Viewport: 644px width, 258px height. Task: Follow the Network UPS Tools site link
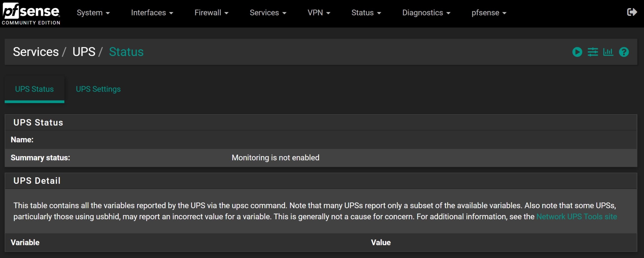click(x=576, y=216)
